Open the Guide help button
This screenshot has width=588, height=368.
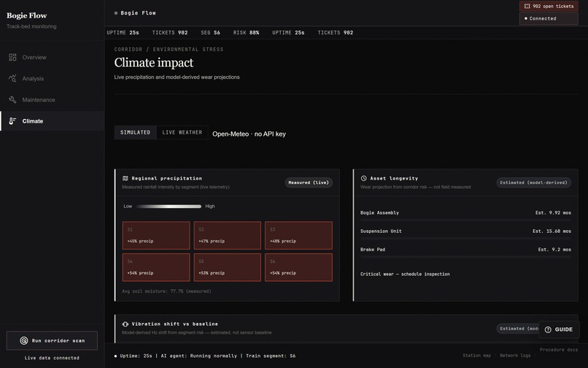559,329
